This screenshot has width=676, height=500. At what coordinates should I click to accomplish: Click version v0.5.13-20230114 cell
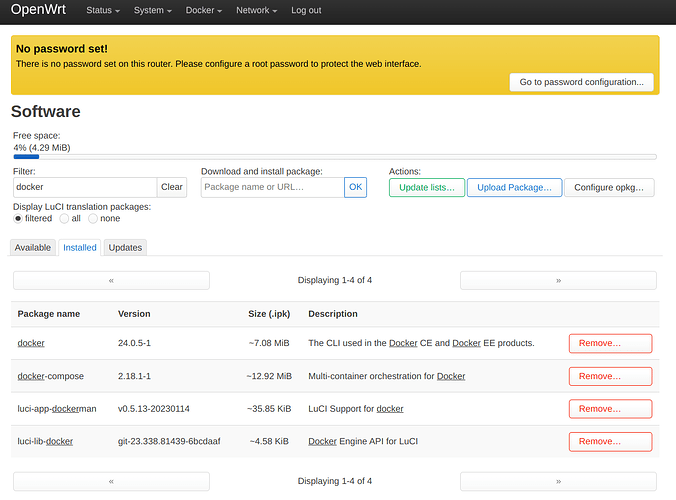point(154,409)
